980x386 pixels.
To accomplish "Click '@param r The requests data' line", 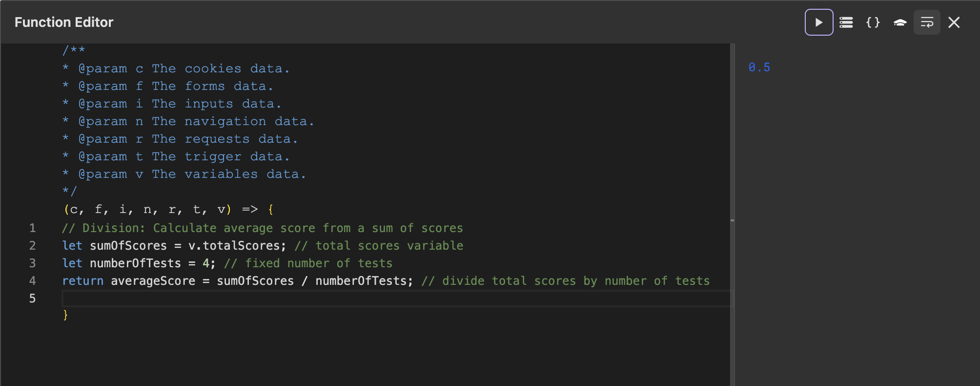I will 180,139.
